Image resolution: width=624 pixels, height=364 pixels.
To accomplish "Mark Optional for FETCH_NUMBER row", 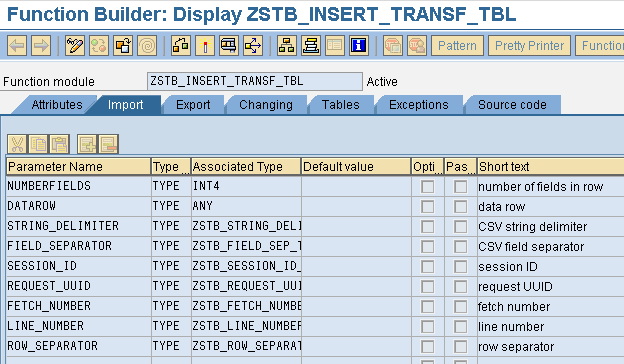I will [x=427, y=306].
